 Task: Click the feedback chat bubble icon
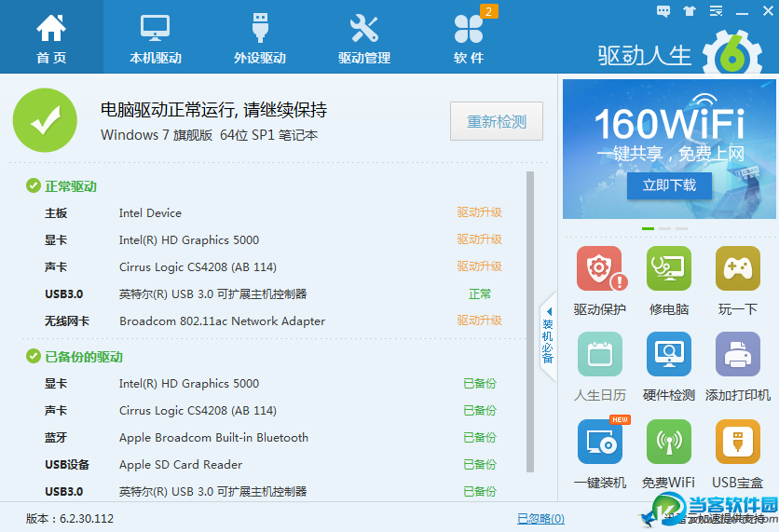point(663,11)
